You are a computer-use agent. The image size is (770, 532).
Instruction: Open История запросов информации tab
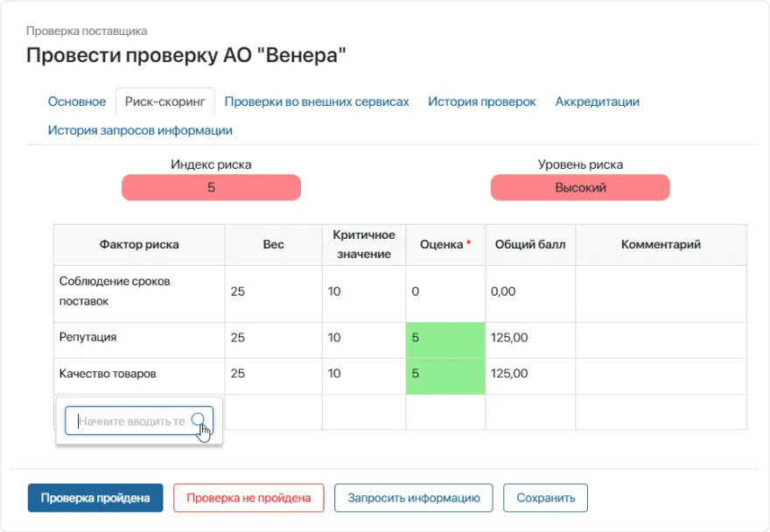[140, 130]
